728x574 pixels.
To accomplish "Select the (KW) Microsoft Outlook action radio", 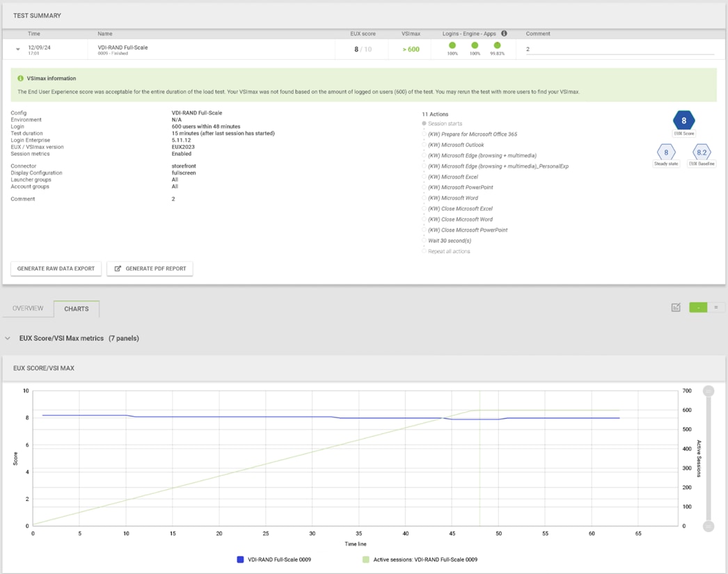I will tap(424, 145).
